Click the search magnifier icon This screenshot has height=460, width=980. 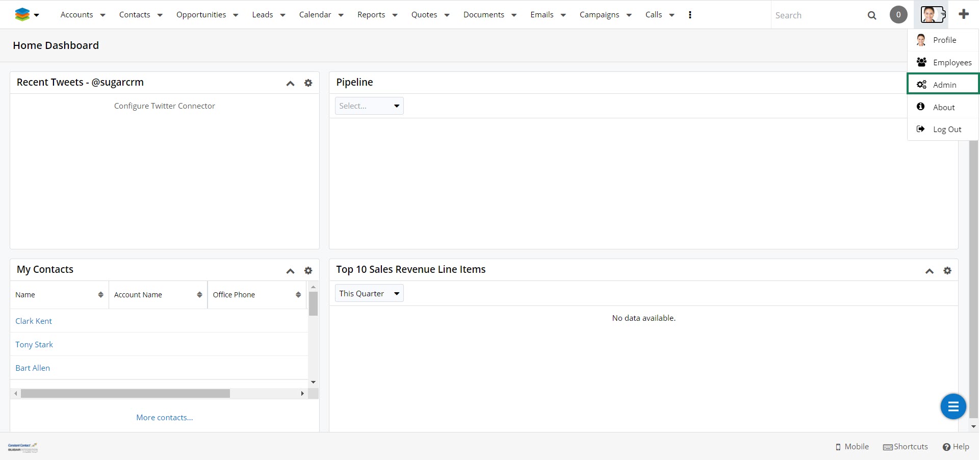(871, 15)
